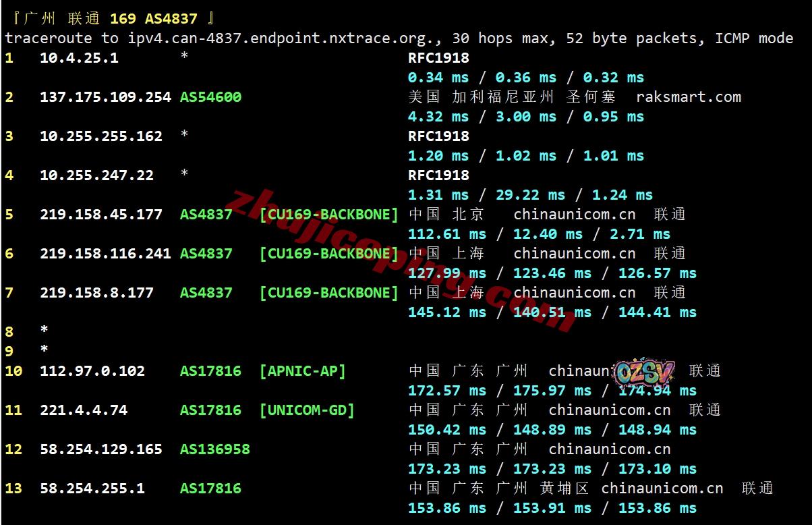Click the APNIC-AP tag on hop 10

[x=303, y=371]
